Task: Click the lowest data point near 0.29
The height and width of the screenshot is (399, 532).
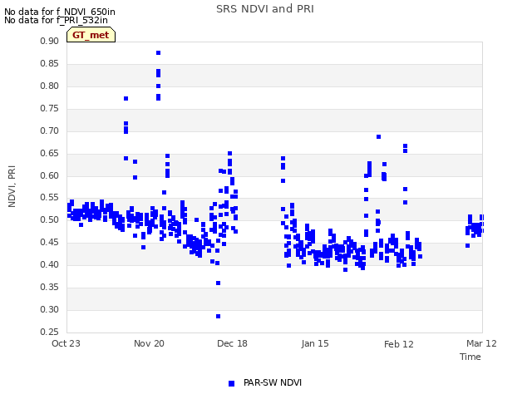Action: pos(218,316)
